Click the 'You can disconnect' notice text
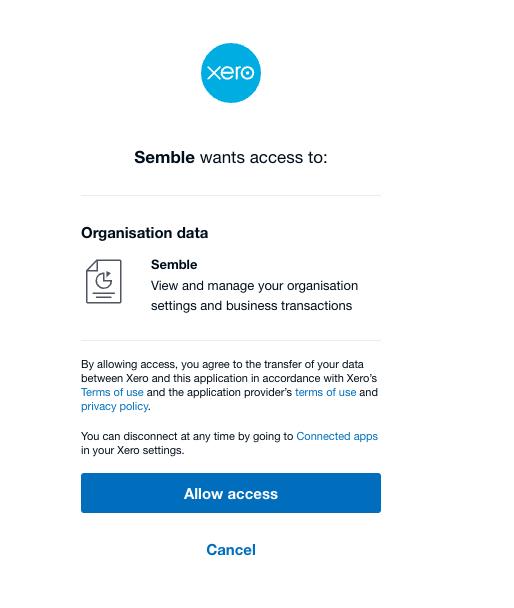Viewport: 514px width, 608px height. click(229, 443)
